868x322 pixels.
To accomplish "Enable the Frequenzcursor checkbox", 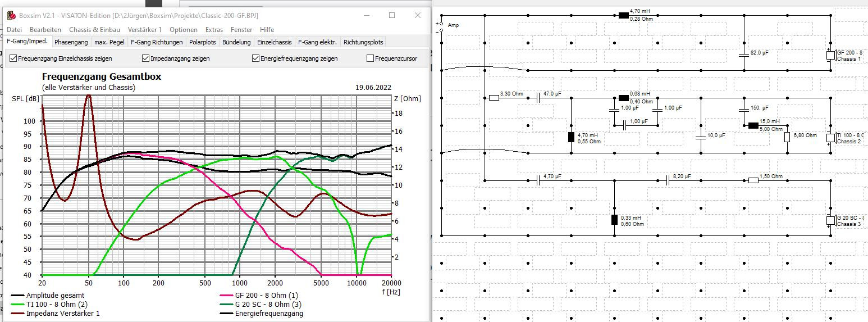I will coord(370,58).
